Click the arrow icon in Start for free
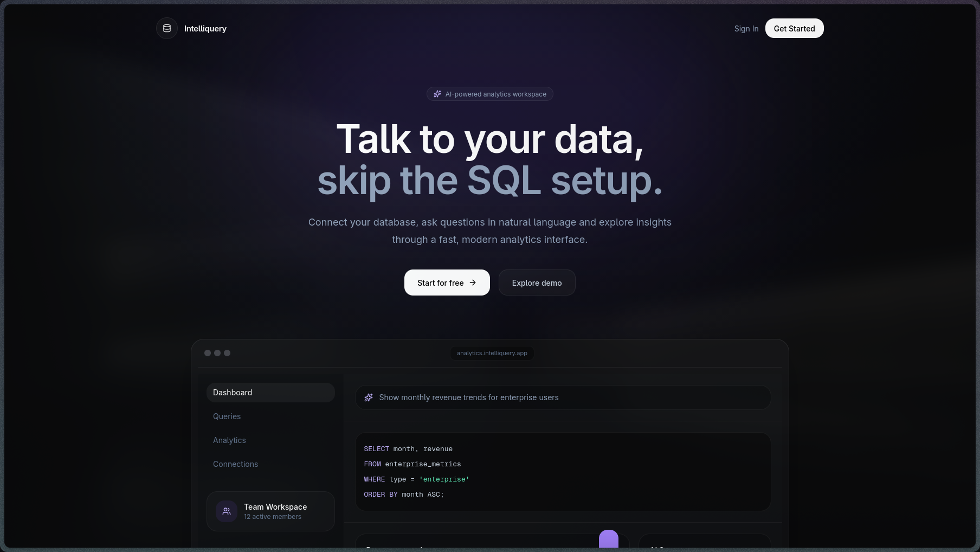The image size is (980, 552). (473, 283)
